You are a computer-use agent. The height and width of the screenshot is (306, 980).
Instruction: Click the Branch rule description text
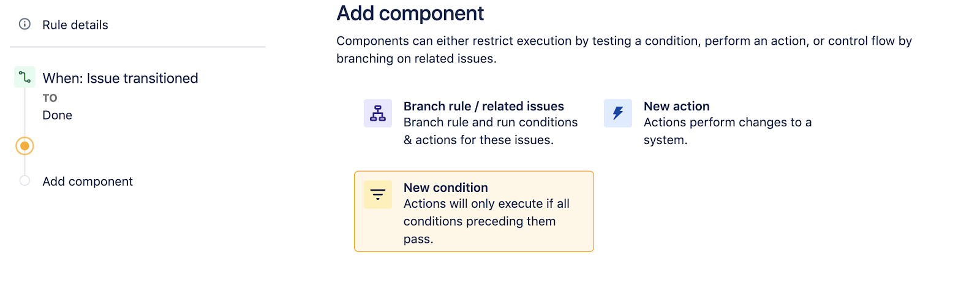(x=490, y=131)
